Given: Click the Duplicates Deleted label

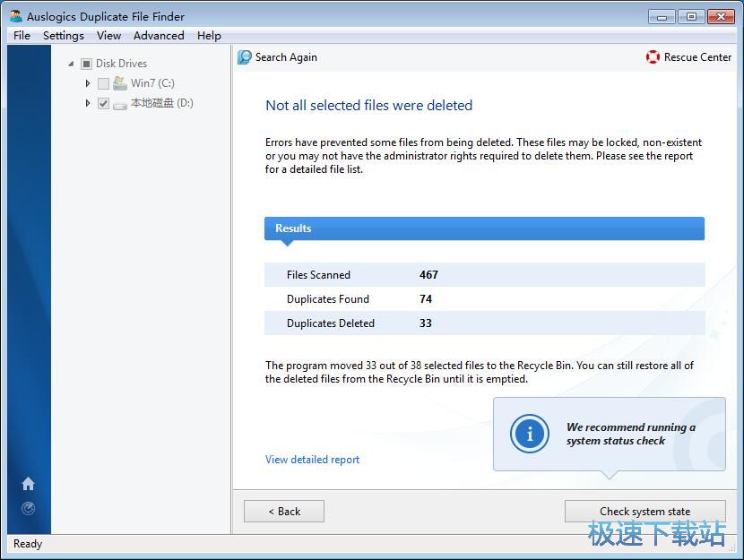Looking at the screenshot, I should [x=331, y=323].
